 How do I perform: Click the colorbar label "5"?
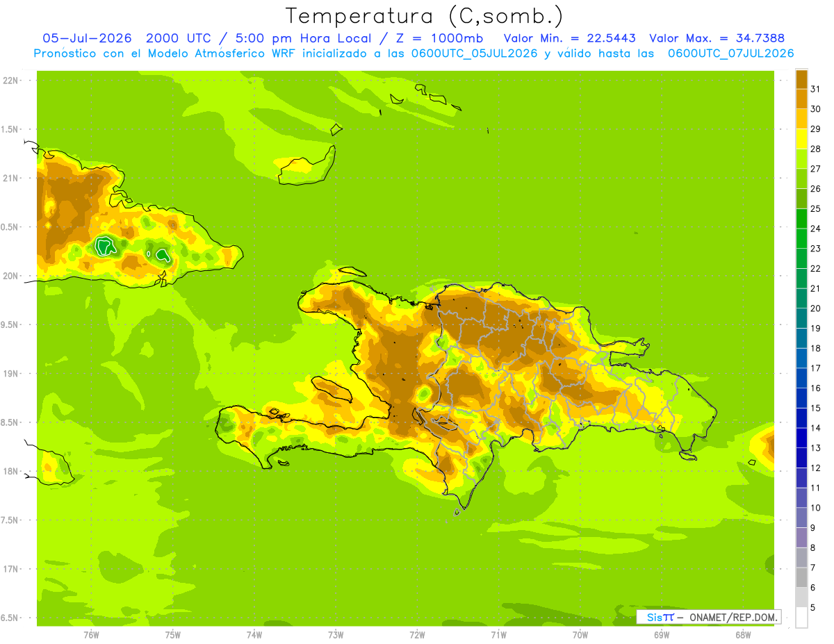[x=812, y=608]
